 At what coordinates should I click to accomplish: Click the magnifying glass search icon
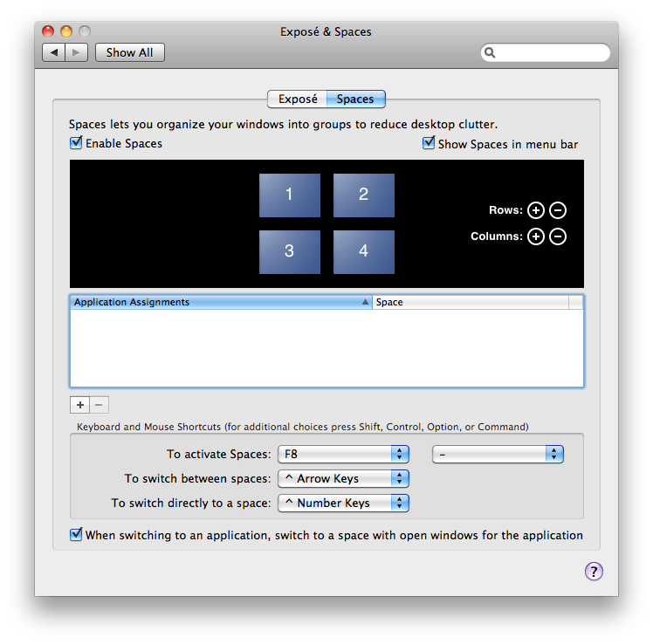coord(490,52)
